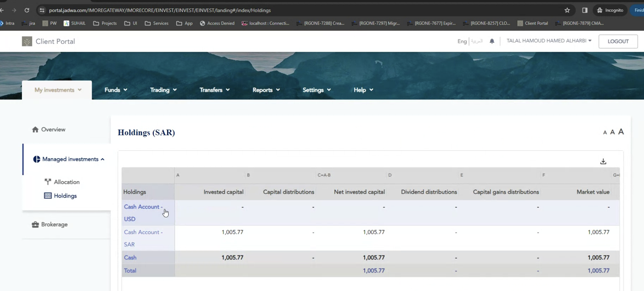Open the Trading menu
The image size is (644, 291).
click(163, 90)
